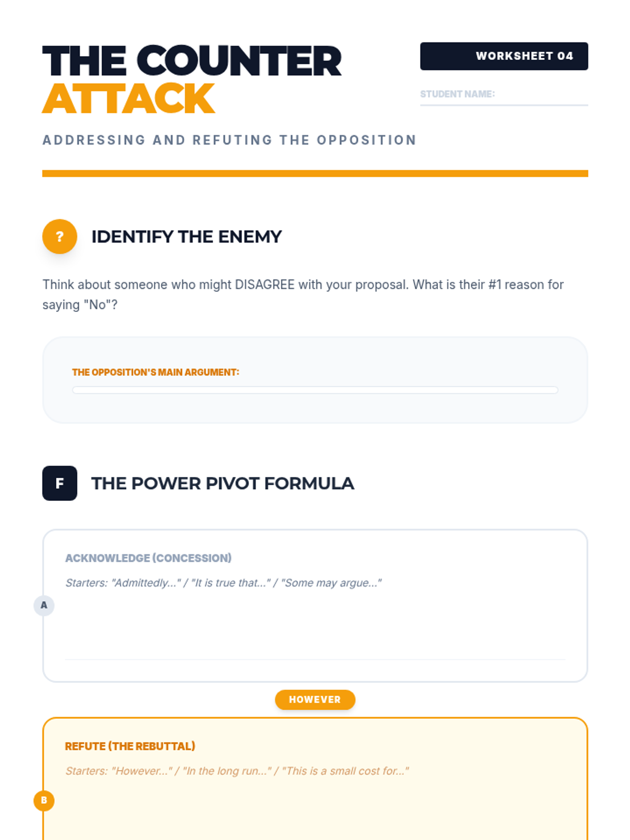Click the opposition's main argument input field
This screenshot has height=840, width=630.
point(315,390)
